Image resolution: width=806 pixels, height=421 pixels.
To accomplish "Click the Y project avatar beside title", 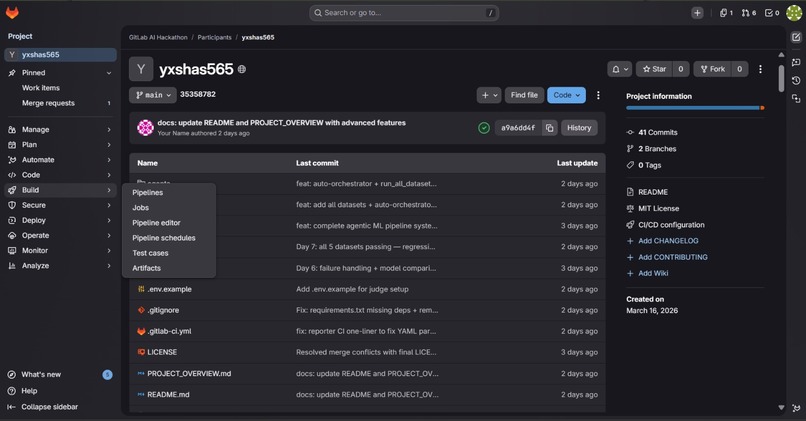I will point(141,69).
